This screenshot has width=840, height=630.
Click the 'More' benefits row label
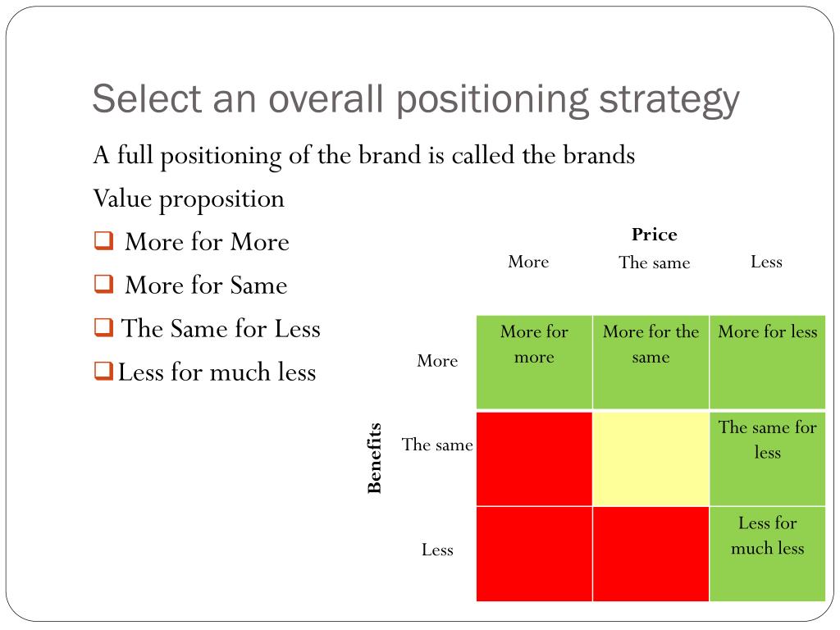point(437,361)
